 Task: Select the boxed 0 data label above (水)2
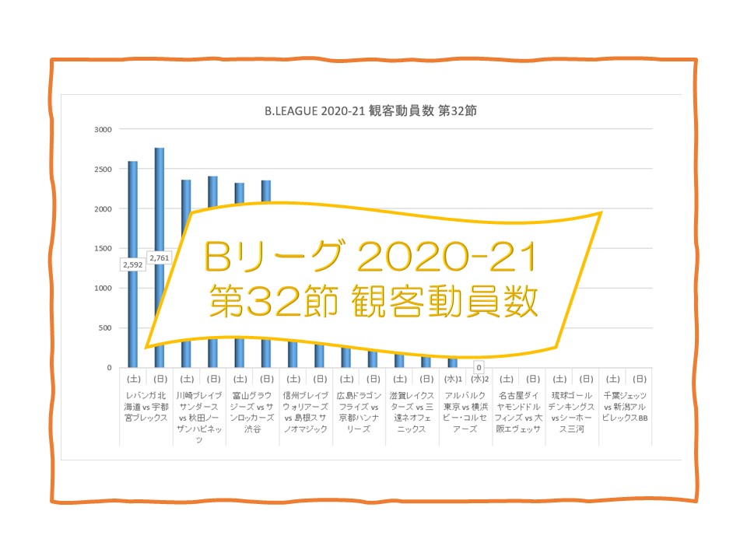point(479,368)
